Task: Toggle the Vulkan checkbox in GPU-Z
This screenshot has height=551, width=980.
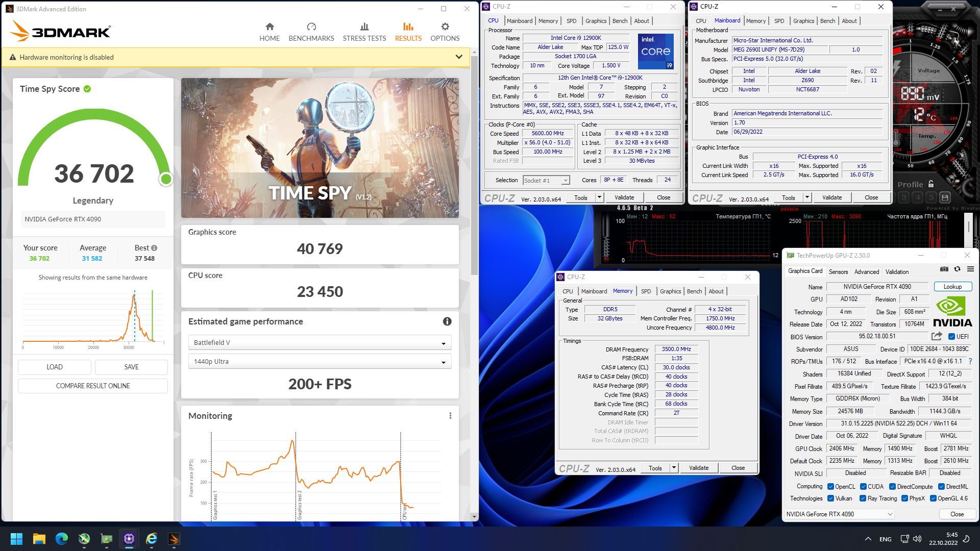Action: click(x=830, y=498)
